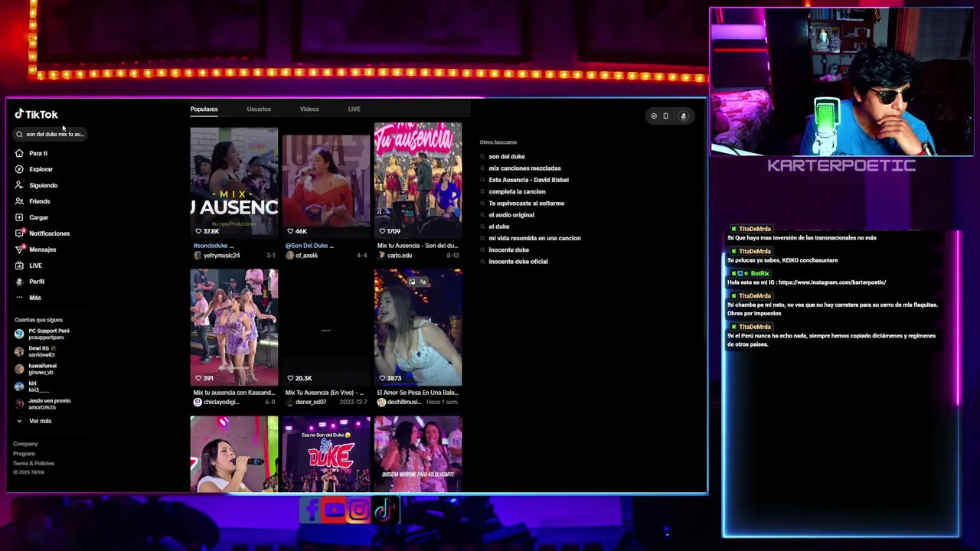
Task: Open the 'Esa no Son del Duke' video
Action: [x=326, y=454]
